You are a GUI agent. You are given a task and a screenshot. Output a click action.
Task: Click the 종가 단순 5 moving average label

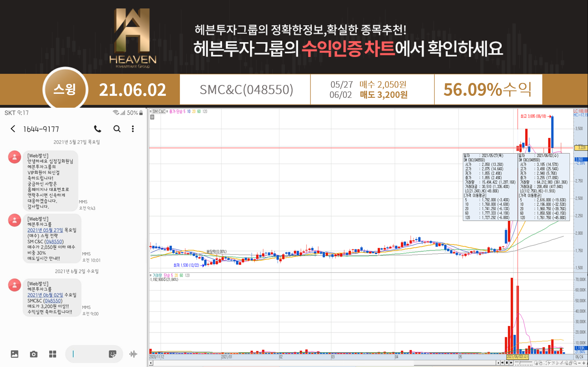pyautogui.click(x=177, y=111)
